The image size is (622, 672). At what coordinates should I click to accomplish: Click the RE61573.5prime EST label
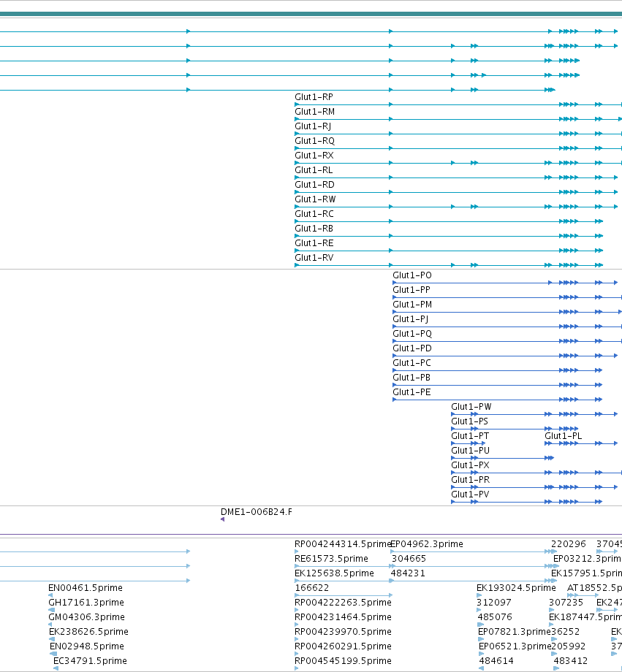[331, 559]
